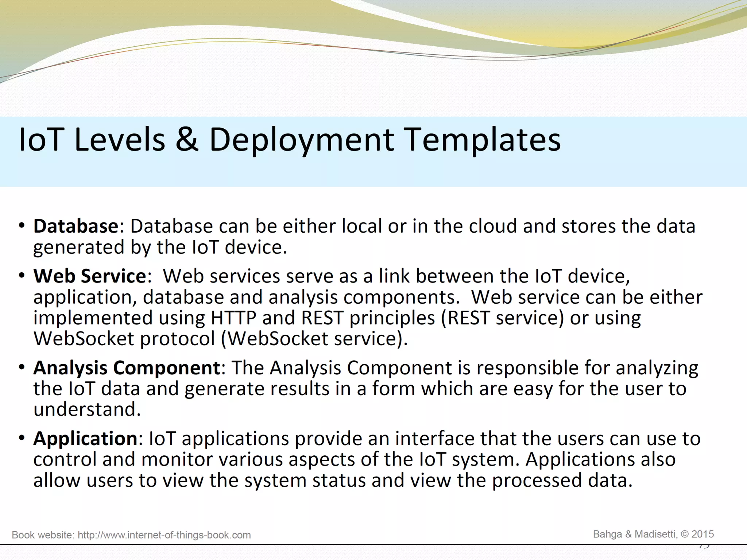Click the bold 'Database' heading
The height and width of the screenshot is (560, 747).
(76, 226)
